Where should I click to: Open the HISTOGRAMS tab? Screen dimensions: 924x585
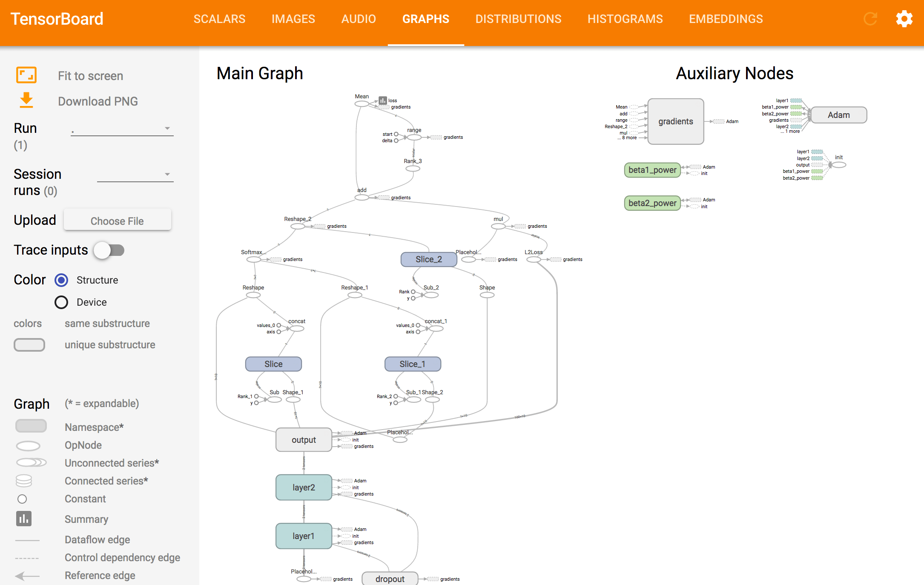pyautogui.click(x=625, y=19)
